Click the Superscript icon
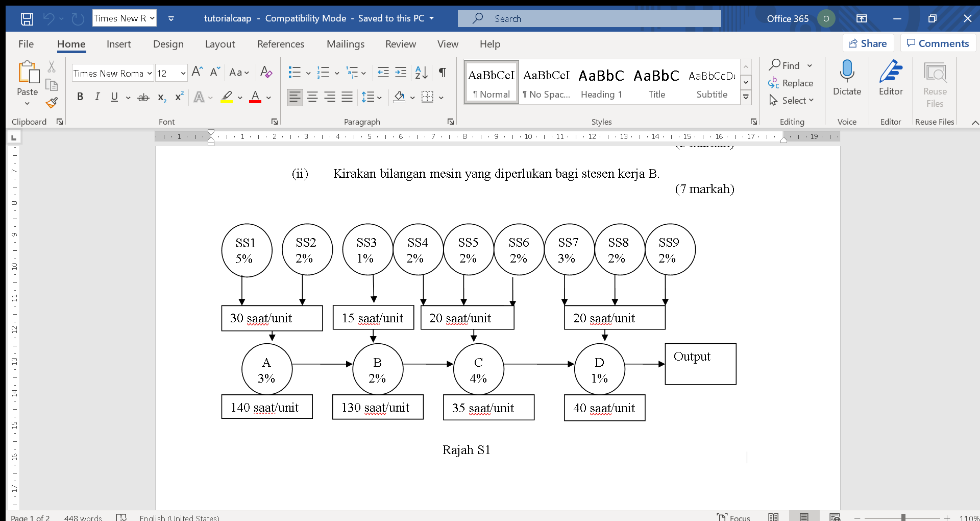This screenshot has height=521, width=980. click(x=178, y=97)
